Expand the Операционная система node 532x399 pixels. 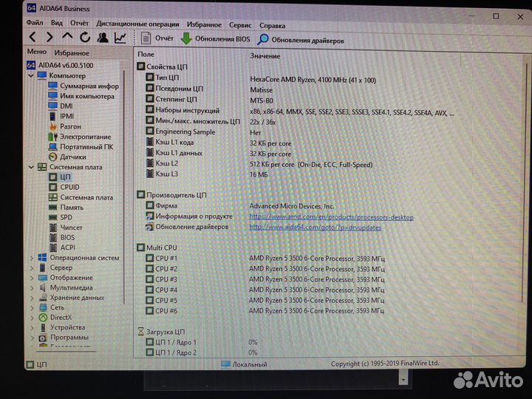point(32,258)
